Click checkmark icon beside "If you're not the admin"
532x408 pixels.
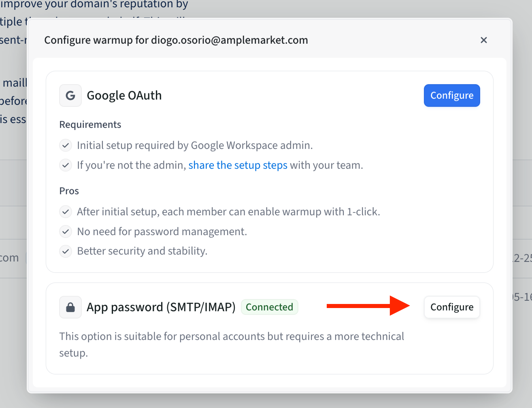coord(66,165)
